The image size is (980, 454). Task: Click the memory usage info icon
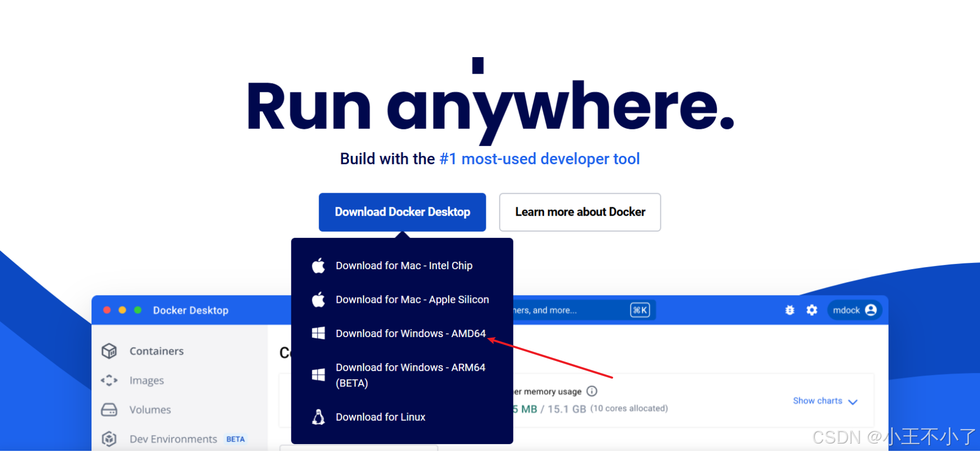pos(592,391)
